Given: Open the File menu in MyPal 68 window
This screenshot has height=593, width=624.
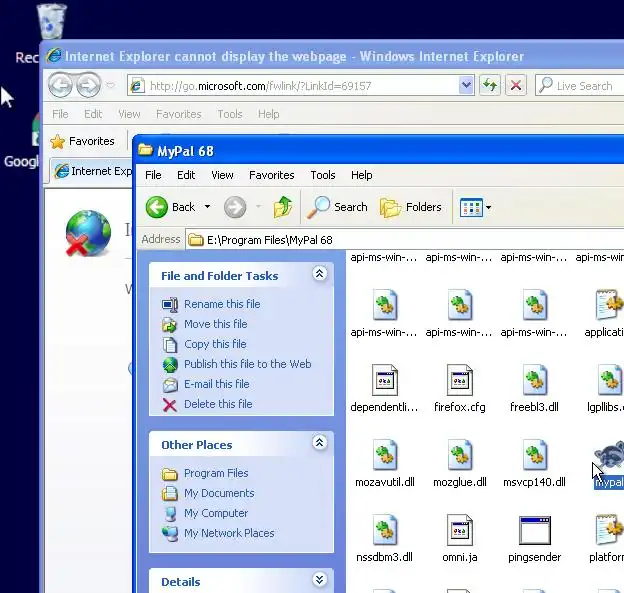Looking at the screenshot, I should point(153,175).
